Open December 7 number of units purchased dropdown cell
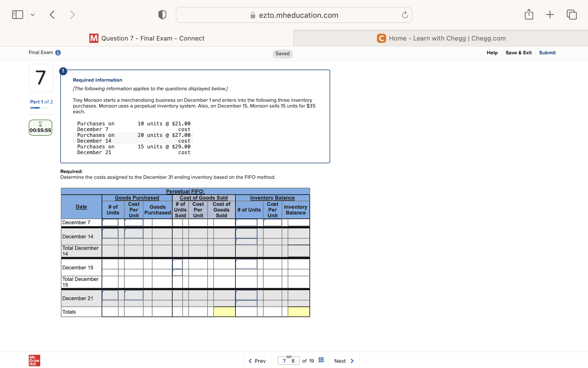Screen dimensions: 588x368 [110, 223]
